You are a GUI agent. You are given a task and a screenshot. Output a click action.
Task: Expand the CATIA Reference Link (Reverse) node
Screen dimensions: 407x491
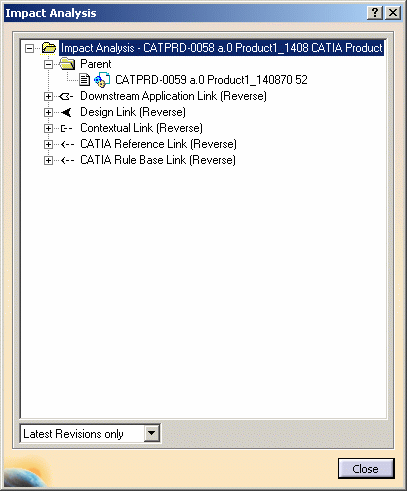[x=48, y=144]
